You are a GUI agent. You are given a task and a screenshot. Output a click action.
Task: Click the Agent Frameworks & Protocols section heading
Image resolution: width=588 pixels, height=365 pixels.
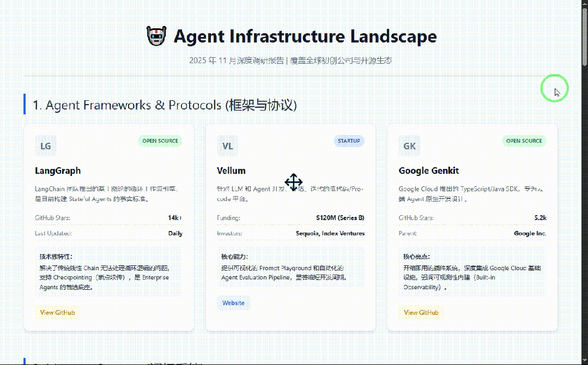point(165,105)
